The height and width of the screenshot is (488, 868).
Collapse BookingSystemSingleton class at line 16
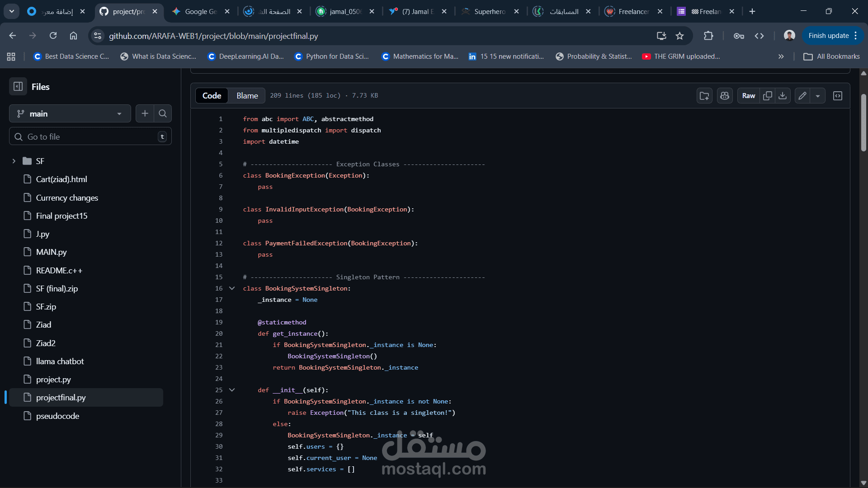tap(232, 288)
